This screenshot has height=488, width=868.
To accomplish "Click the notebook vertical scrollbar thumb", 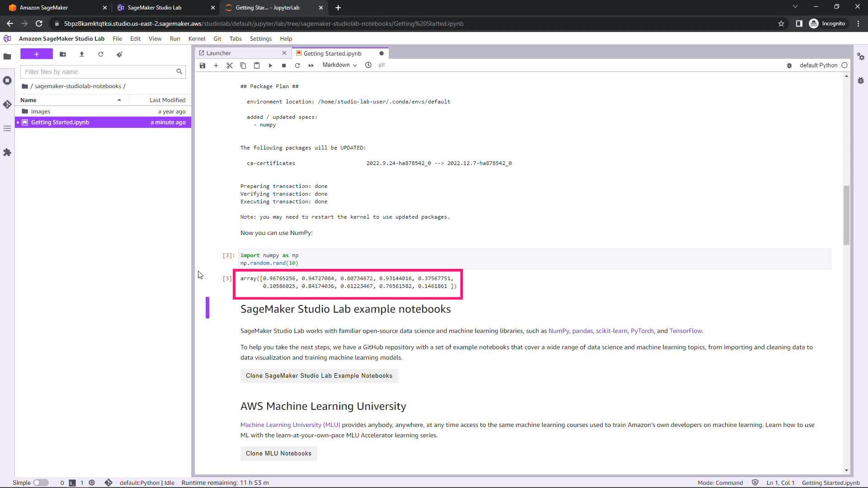I will tap(846, 215).
